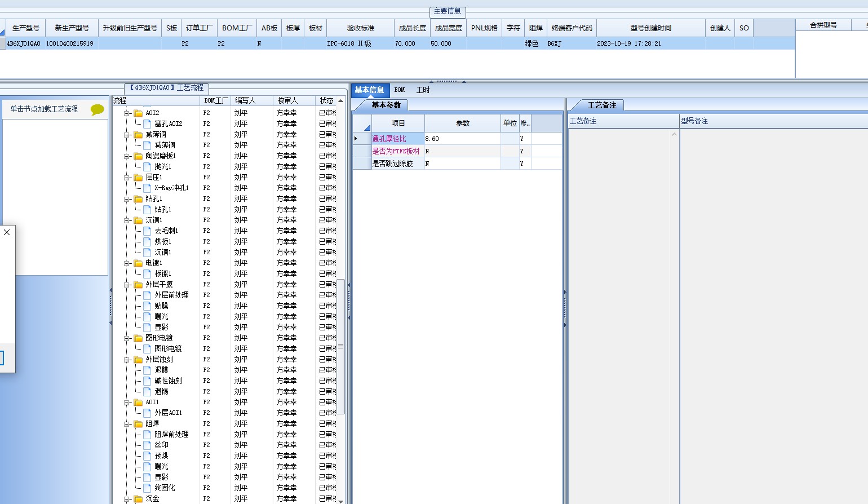Click the folder icon beside 电镀1

click(138, 263)
